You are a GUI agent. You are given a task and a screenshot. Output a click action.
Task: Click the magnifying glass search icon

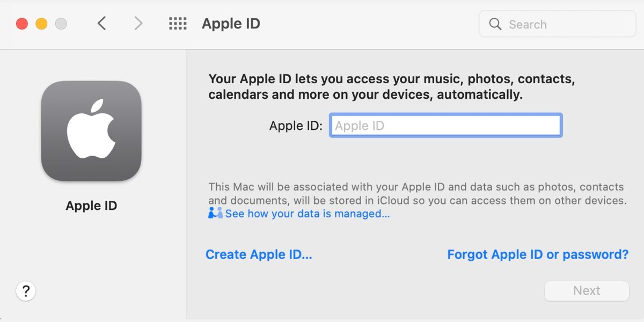coord(494,24)
